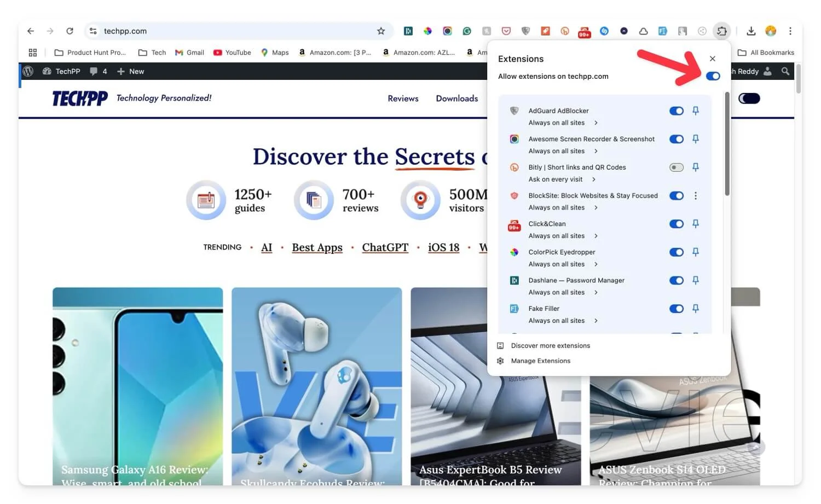The width and height of the screenshot is (821, 504).
Task: Open the ColorPick Eyedropper toolbar icon
Action: [428, 31]
